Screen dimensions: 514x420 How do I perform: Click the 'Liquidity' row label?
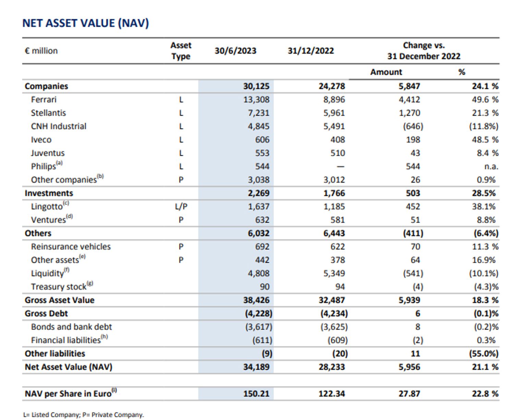50,273
